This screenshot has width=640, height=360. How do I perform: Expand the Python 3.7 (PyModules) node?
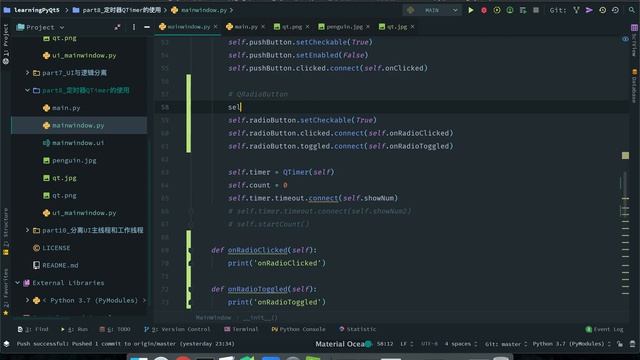click(27, 300)
